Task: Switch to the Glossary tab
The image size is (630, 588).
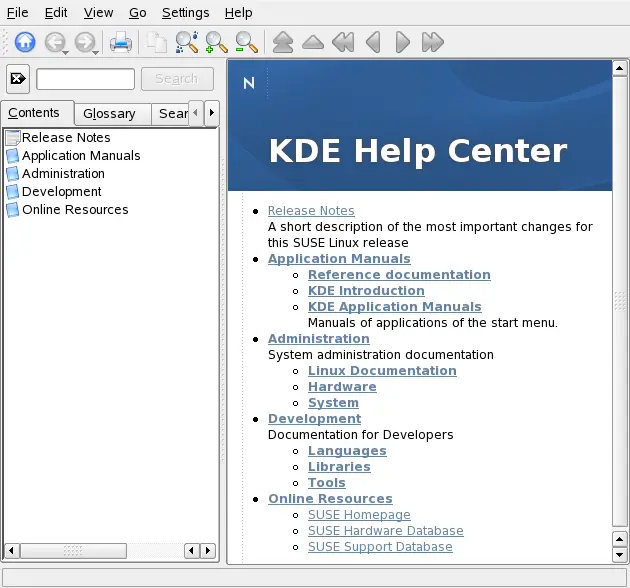Action: (x=109, y=114)
